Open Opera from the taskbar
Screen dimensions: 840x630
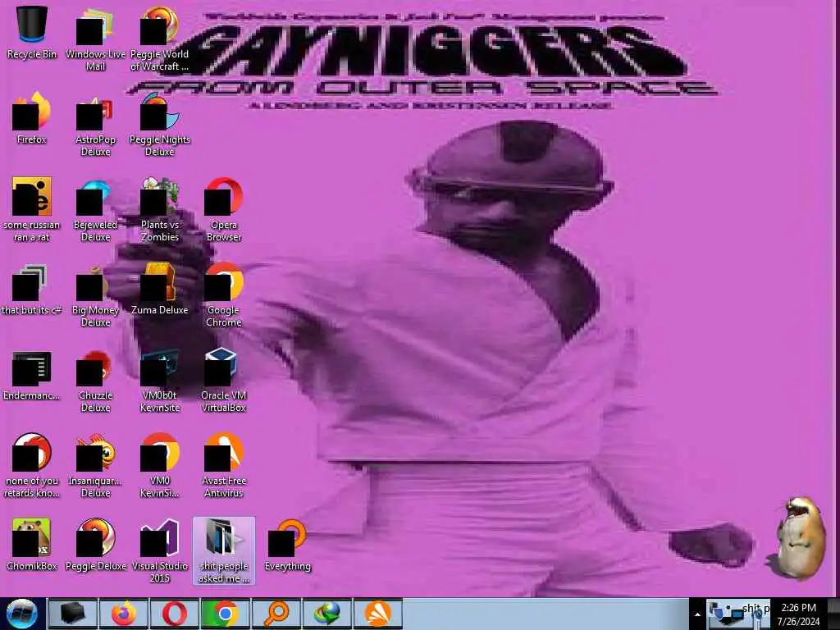tap(175, 614)
